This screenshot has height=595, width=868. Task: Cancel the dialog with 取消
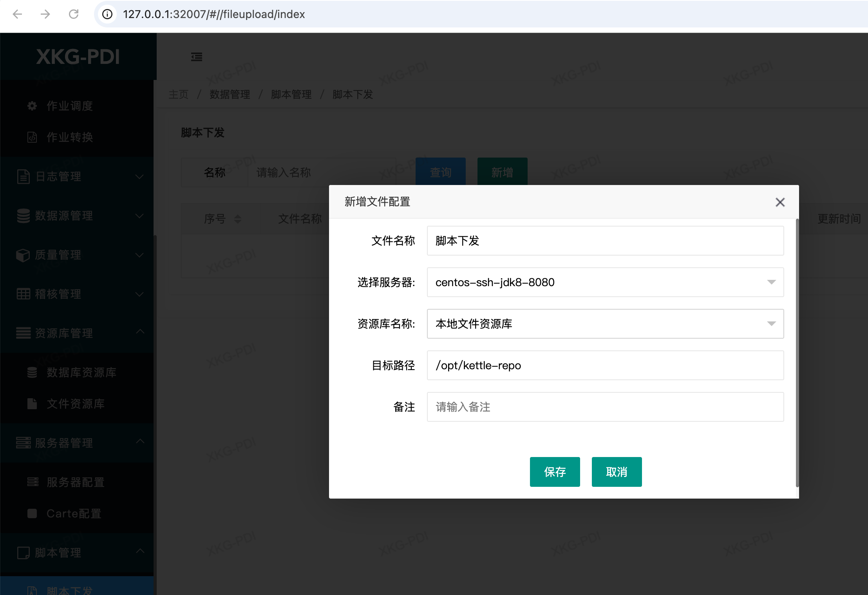pos(616,472)
